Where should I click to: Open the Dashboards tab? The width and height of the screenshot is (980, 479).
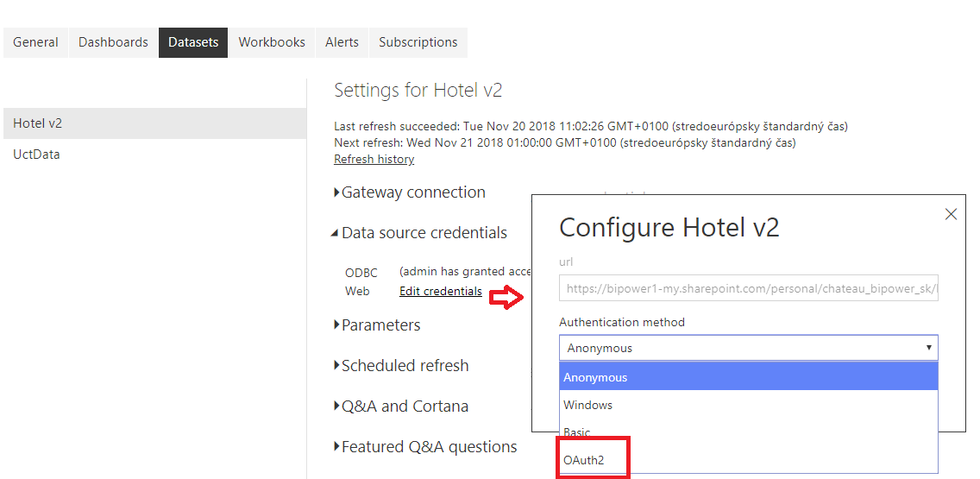click(x=113, y=42)
